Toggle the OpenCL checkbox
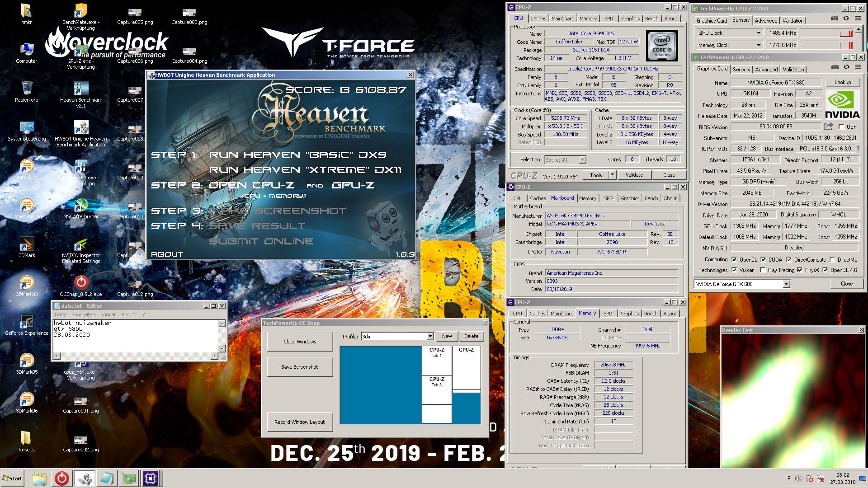The height and width of the screenshot is (488, 868). point(734,259)
